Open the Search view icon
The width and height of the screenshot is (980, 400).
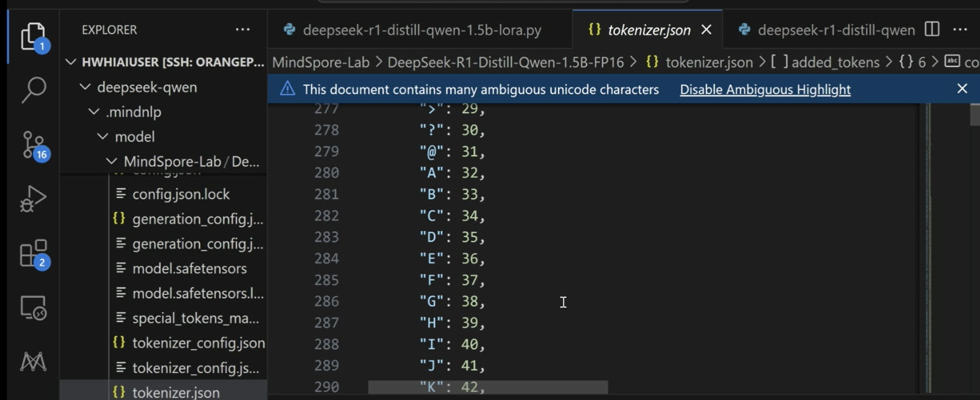(33, 90)
